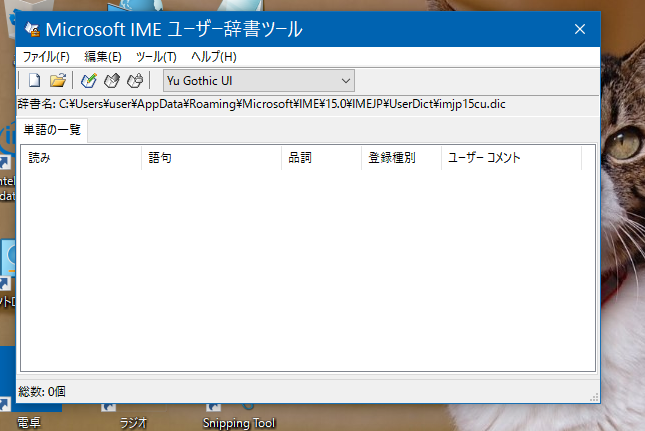The width and height of the screenshot is (645, 431).
Task: Click the Register word pencil icon
Action: pyautogui.click(x=88, y=81)
